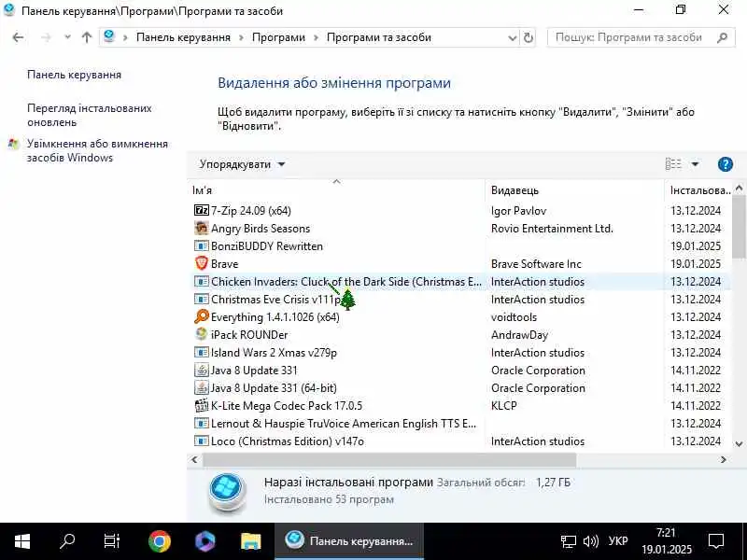Launch Google Chrome from taskbar
Image resolution: width=747 pixels, height=560 pixels.
(x=159, y=541)
